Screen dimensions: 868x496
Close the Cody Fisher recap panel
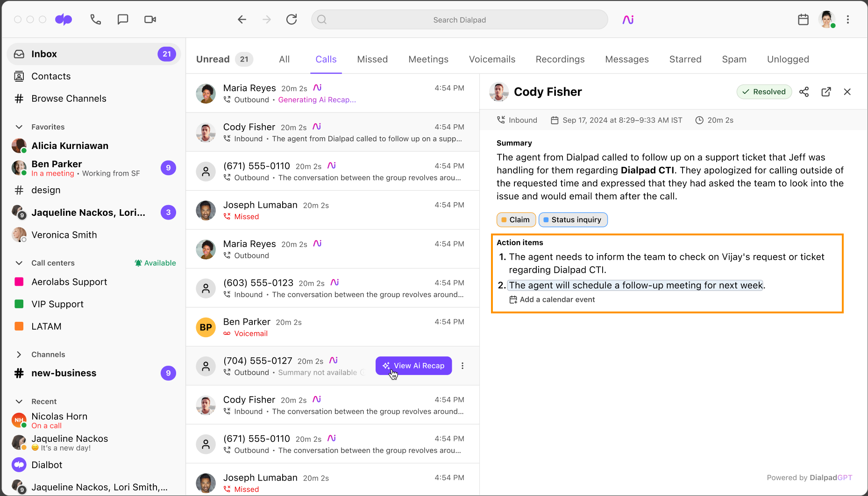pos(847,92)
